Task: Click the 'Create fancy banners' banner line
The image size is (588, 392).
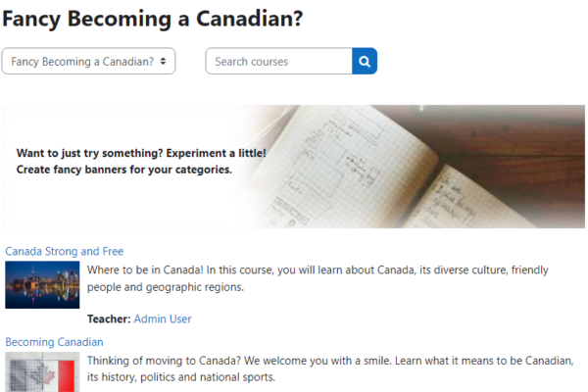Action: tap(124, 170)
